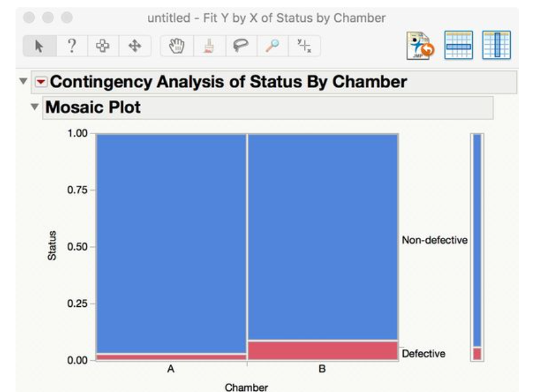The height and width of the screenshot is (392, 535).
Task: Choose the lasso selection tool
Action: click(240, 45)
